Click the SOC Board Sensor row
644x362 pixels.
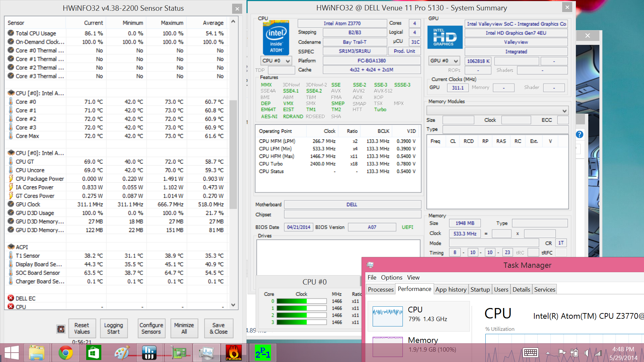116,273
